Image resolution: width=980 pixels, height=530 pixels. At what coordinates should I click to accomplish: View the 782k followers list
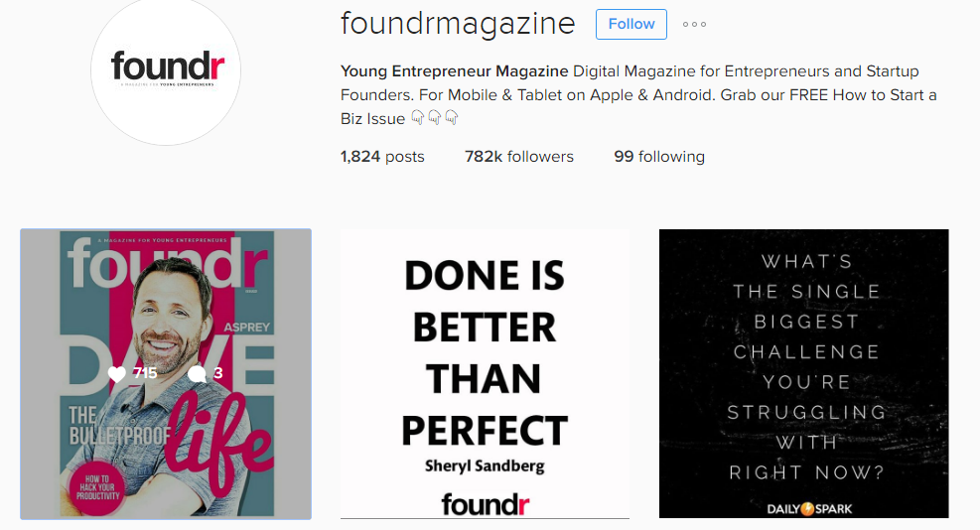coord(518,156)
